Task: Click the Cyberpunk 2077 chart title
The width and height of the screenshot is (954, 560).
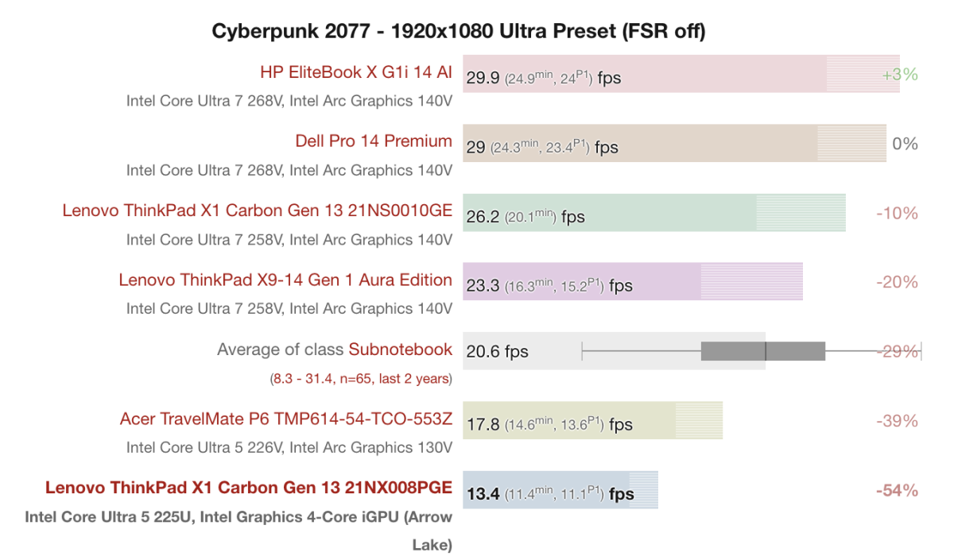Action: pos(459,31)
